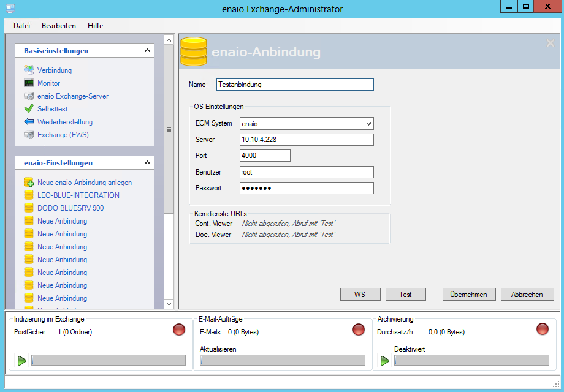The width and height of the screenshot is (564, 392).
Task: Click the LEO-BLUE-INTEGRATION database icon
Action: point(28,195)
